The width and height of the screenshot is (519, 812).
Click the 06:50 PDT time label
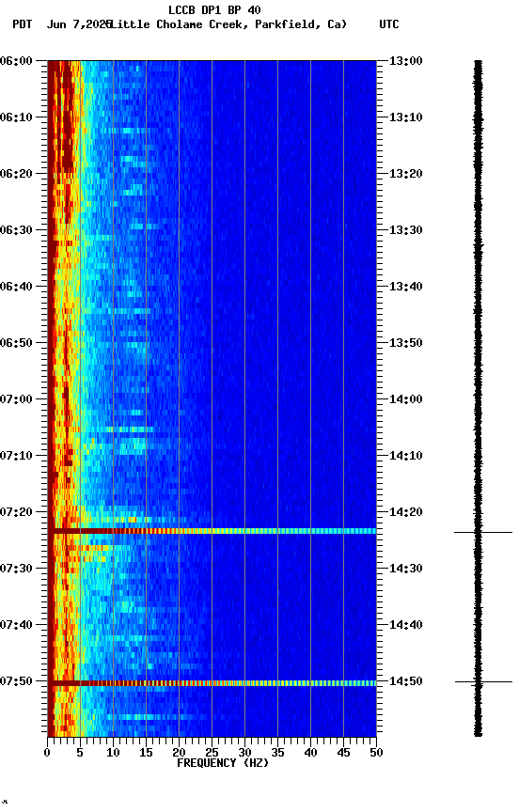point(16,343)
